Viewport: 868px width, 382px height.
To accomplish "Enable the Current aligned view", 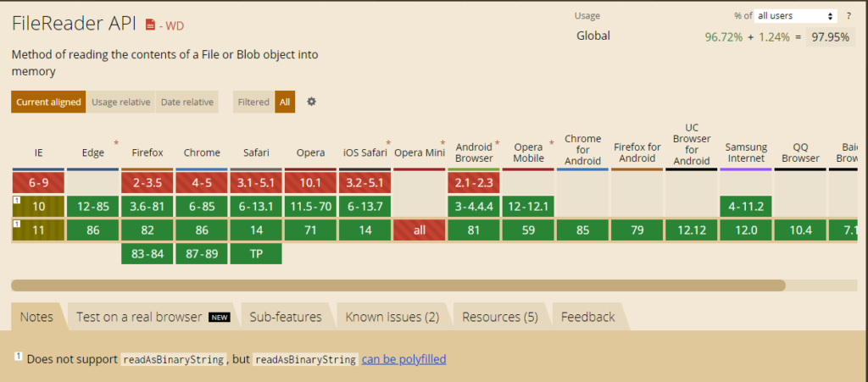I will click(x=48, y=102).
